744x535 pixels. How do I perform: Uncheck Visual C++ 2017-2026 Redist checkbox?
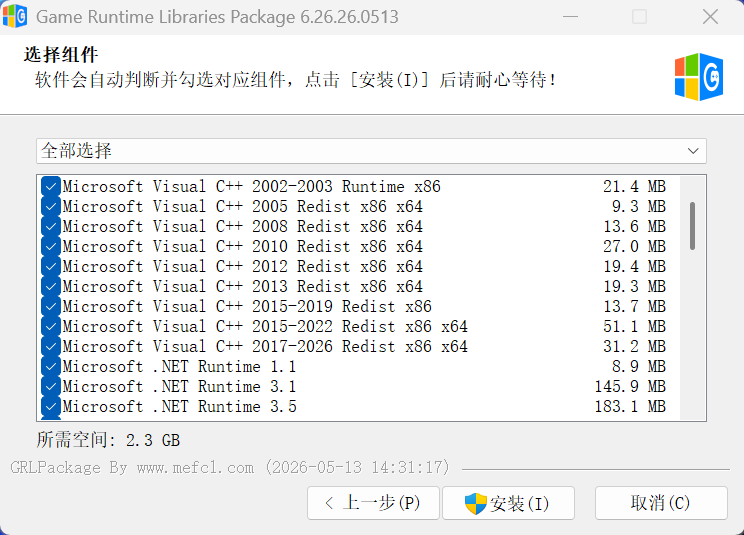pyautogui.click(x=51, y=346)
